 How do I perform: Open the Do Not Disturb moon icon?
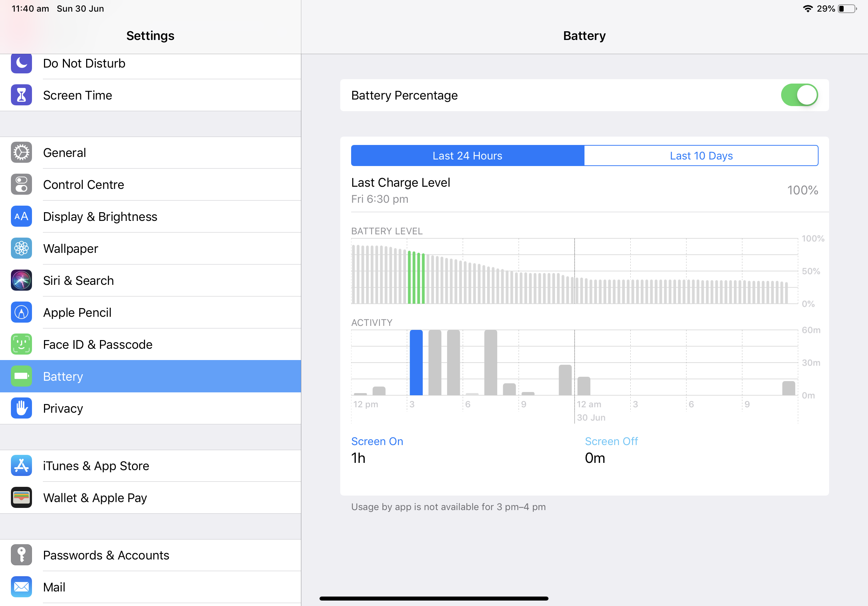point(21,63)
